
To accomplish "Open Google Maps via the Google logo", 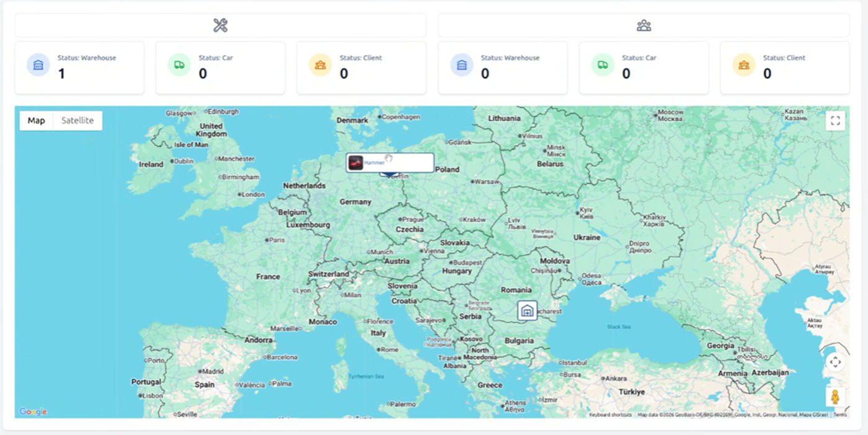I will pos(33,411).
